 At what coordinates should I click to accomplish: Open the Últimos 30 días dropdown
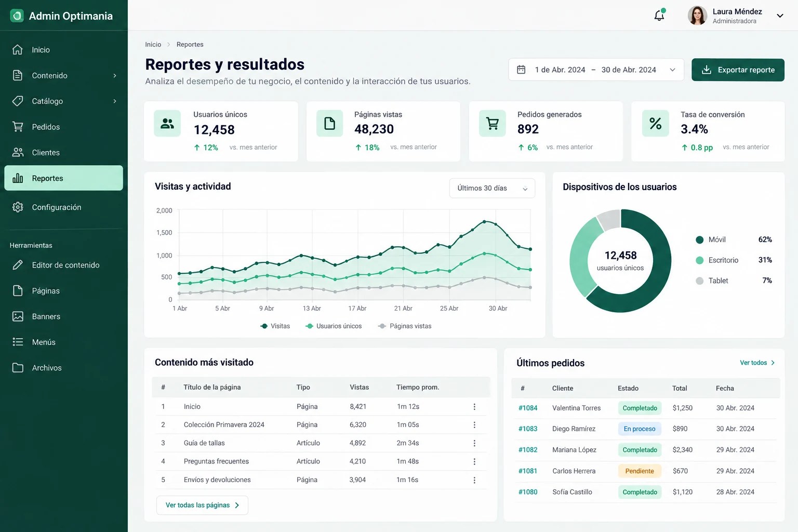pyautogui.click(x=492, y=188)
